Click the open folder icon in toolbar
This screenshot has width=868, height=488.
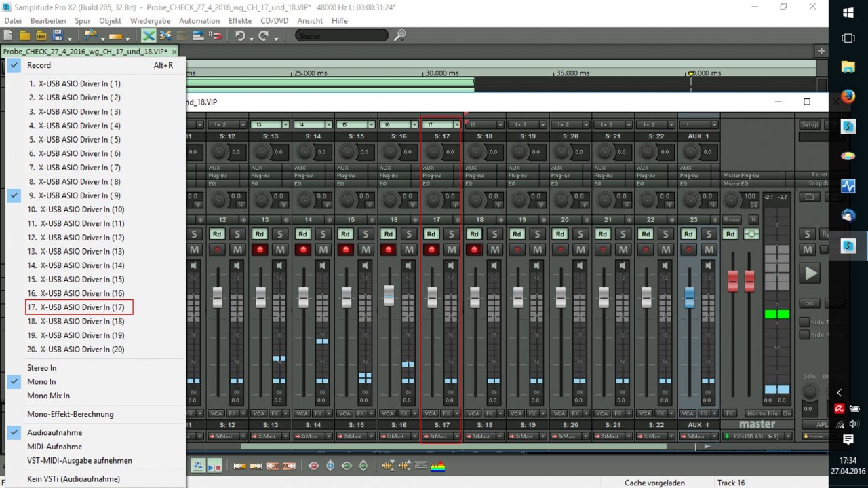26,35
